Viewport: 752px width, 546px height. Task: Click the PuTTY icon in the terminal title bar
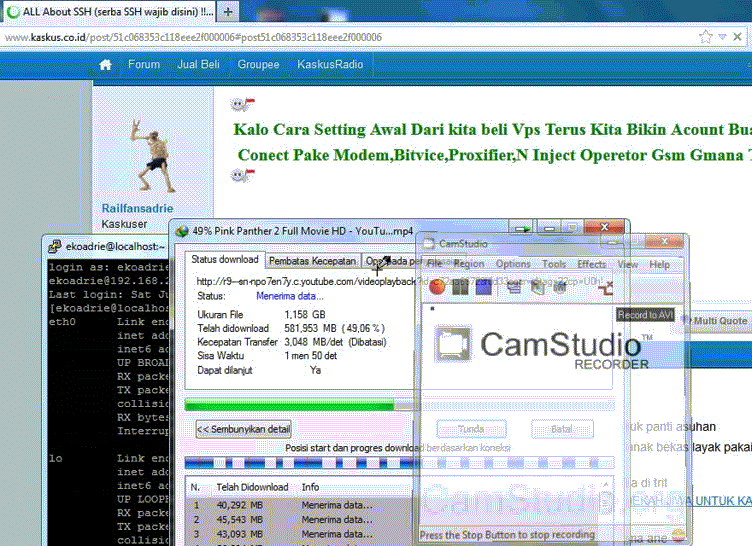click(x=54, y=246)
